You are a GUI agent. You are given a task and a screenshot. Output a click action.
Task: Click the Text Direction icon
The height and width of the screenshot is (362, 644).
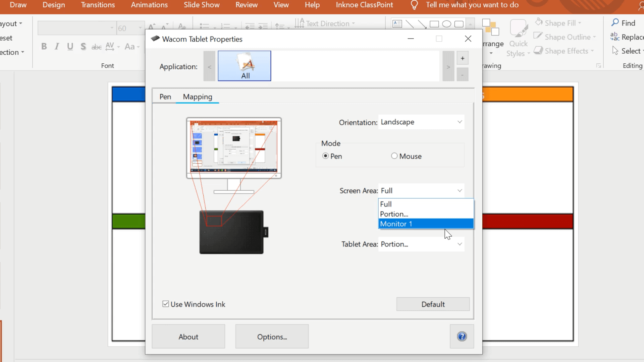[299, 23]
